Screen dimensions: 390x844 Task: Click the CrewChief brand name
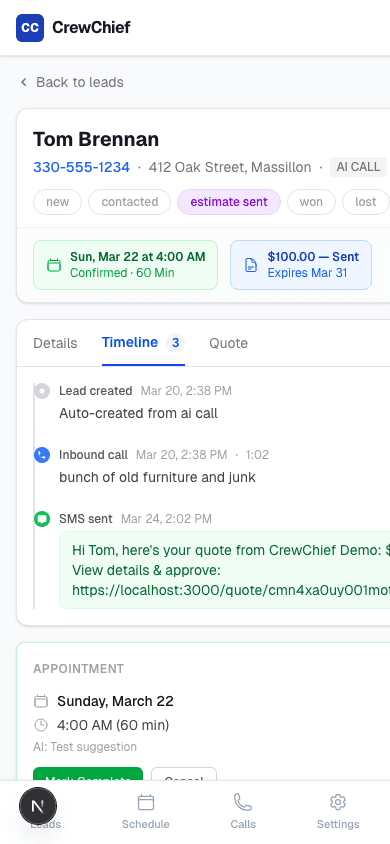tap(91, 27)
